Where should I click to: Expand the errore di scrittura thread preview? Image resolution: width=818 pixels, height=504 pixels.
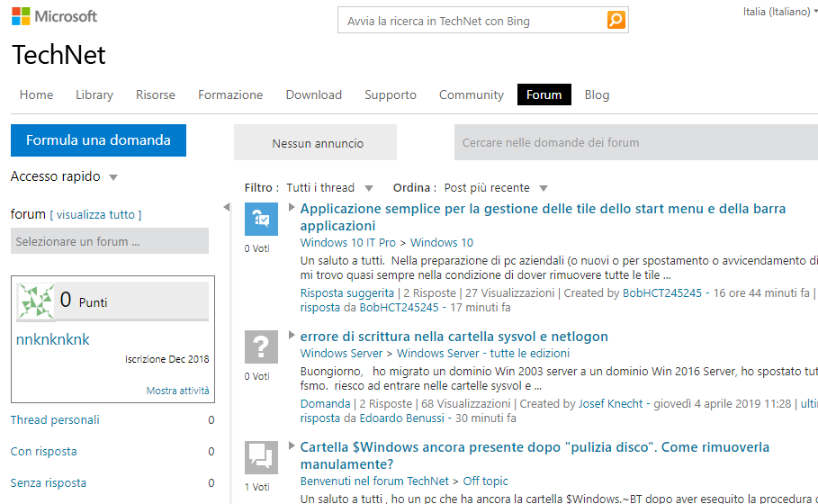[x=292, y=335]
